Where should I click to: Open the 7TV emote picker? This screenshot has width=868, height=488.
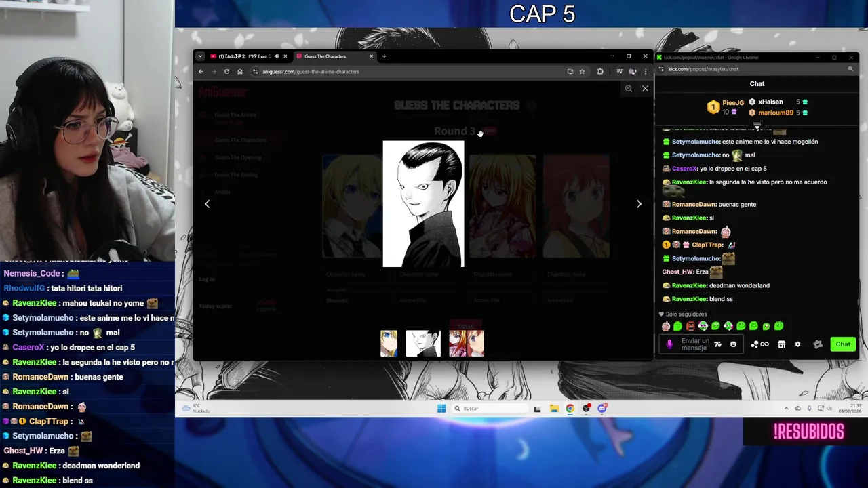(718, 344)
